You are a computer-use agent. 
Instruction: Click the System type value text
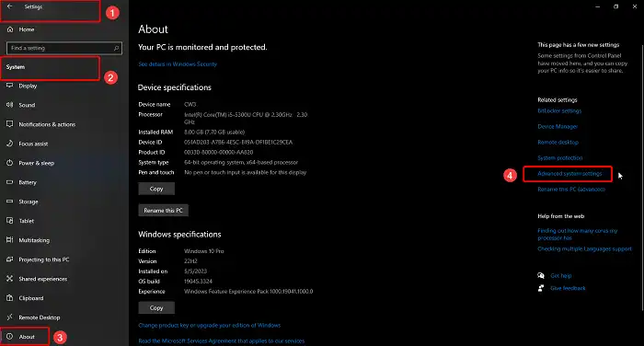(x=241, y=162)
